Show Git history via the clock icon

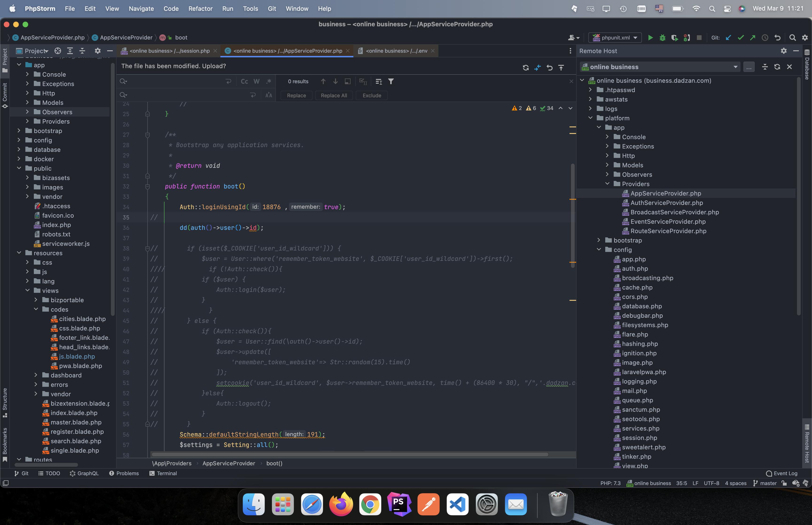click(765, 38)
